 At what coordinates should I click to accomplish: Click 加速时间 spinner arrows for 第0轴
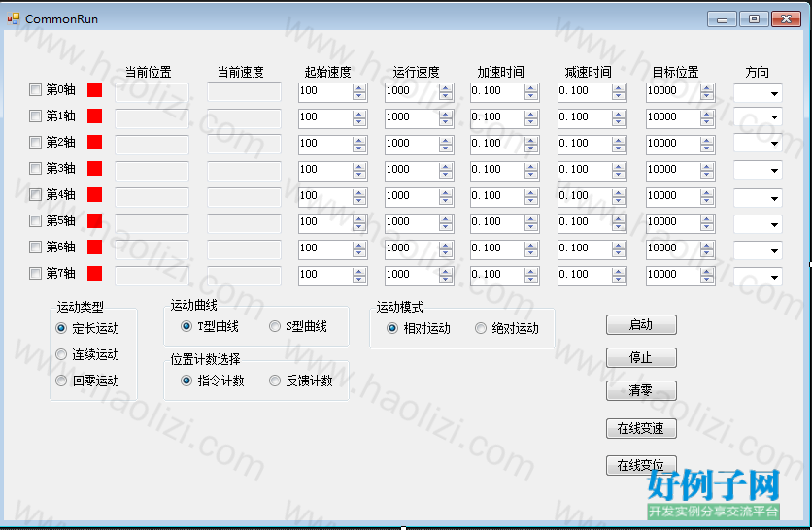click(530, 92)
